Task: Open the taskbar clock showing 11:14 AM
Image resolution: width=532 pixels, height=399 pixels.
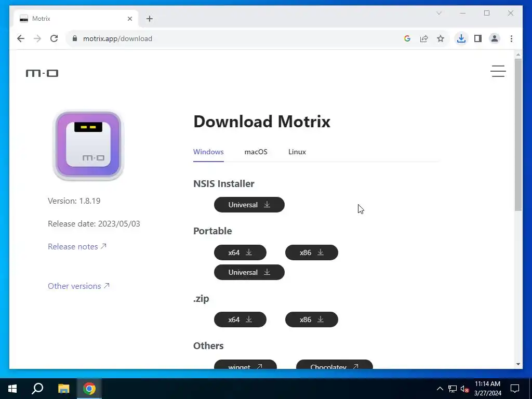Action: [487, 389]
